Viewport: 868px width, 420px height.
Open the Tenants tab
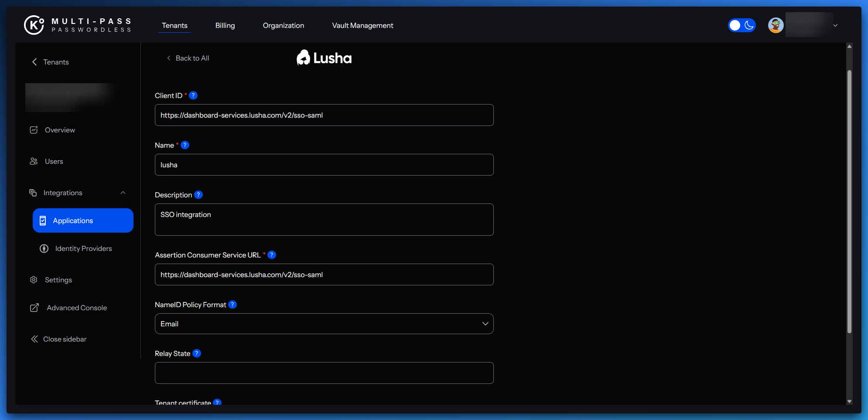[x=174, y=25]
